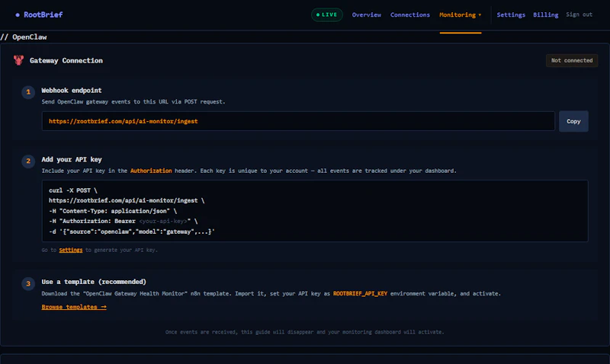Open the Billing page
The width and height of the screenshot is (610, 364).
pos(545,14)
